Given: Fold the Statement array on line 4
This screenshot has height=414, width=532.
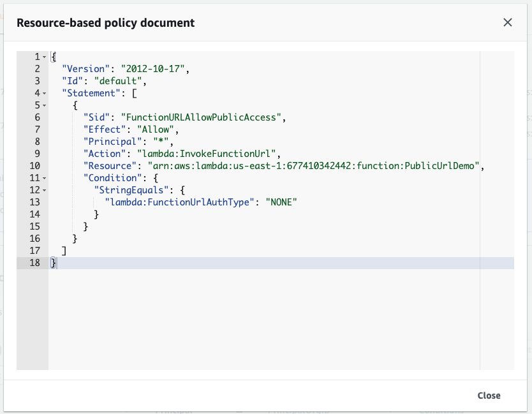Looking at the screenshot, I should [44, 93].
